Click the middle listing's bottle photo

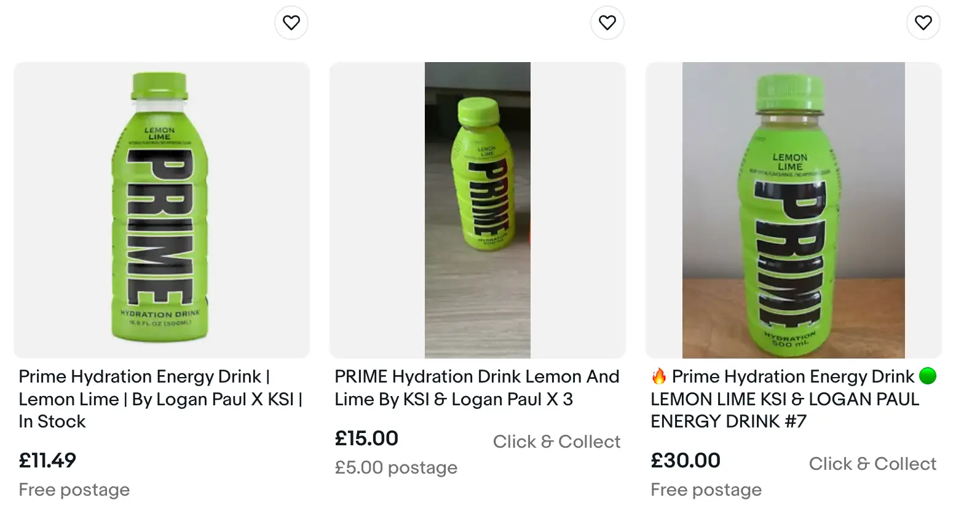click(x=478, y=209)
